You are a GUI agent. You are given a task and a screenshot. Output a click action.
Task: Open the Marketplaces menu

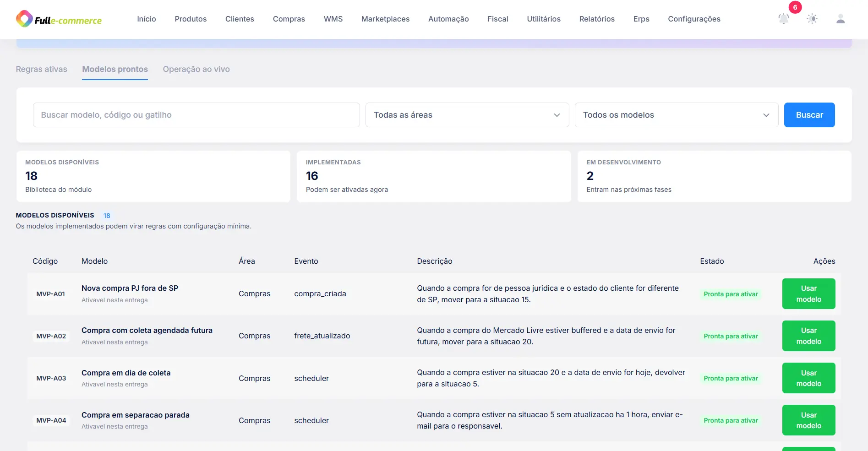click(x=385, y=19)
